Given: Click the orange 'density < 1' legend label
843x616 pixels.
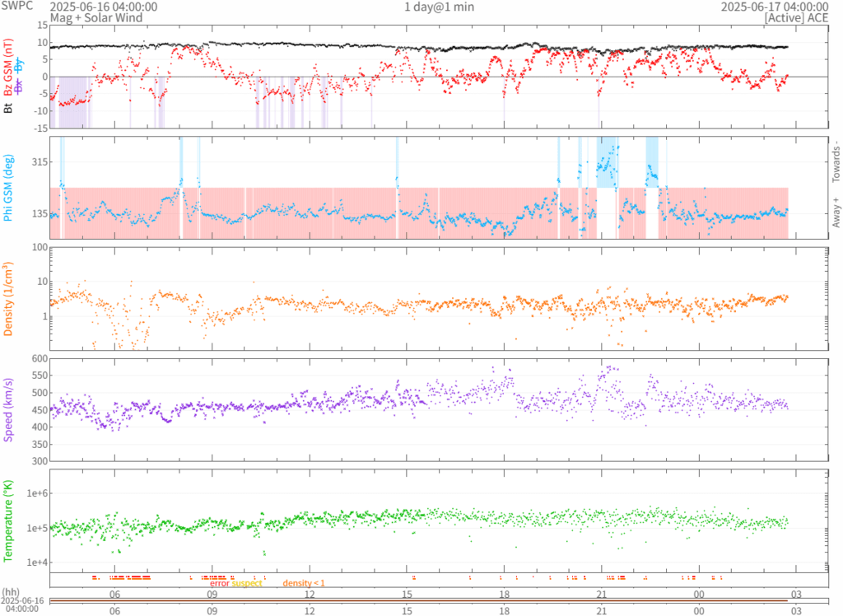Looking at the screenshot, I should tap(304, 583).
